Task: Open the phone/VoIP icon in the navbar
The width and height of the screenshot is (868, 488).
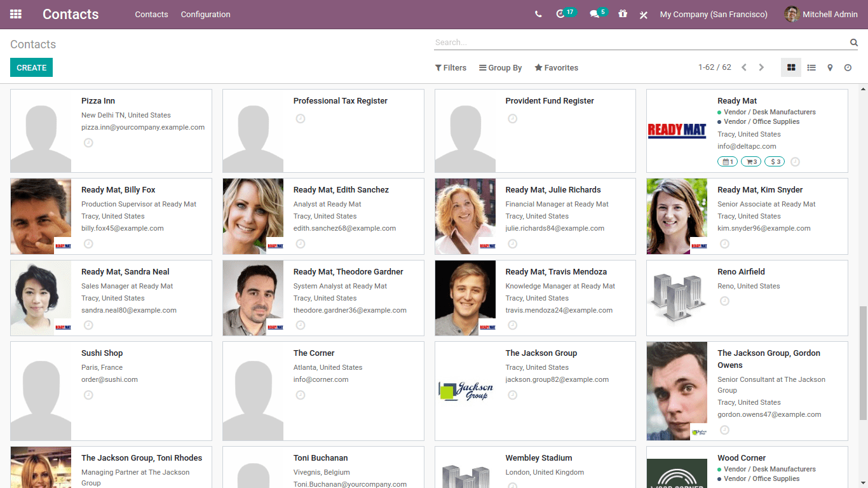Action: 538,14
